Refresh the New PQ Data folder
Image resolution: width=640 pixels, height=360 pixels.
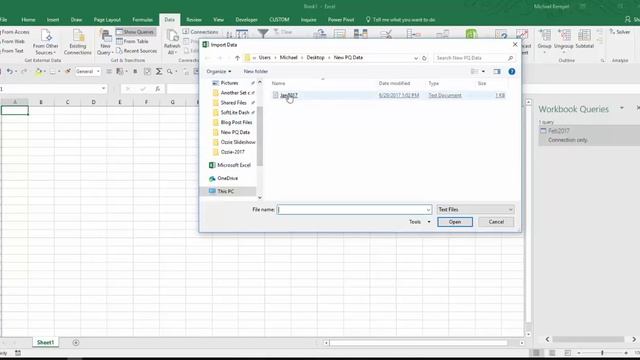pos(424,58)
